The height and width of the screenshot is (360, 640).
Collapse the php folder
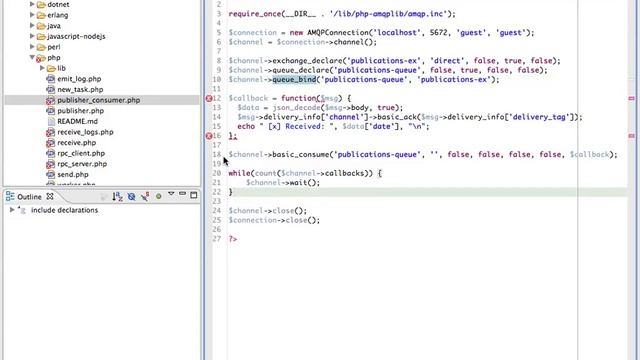point(32,58)
